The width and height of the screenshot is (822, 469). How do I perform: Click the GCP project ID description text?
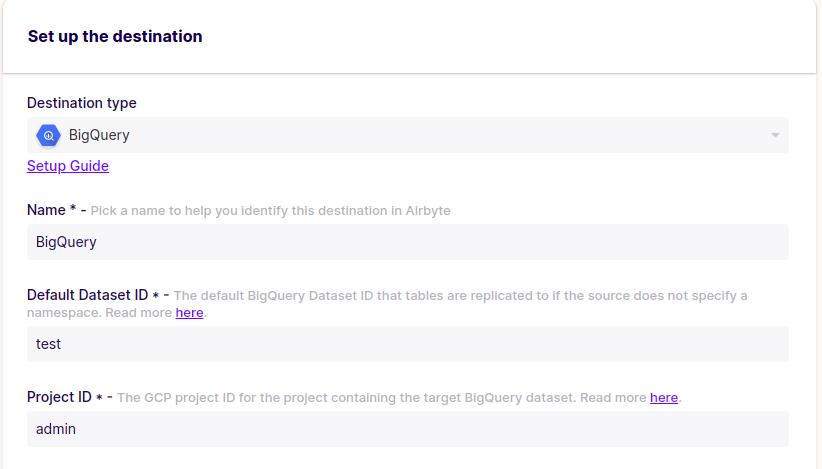[x=380, y=398]
